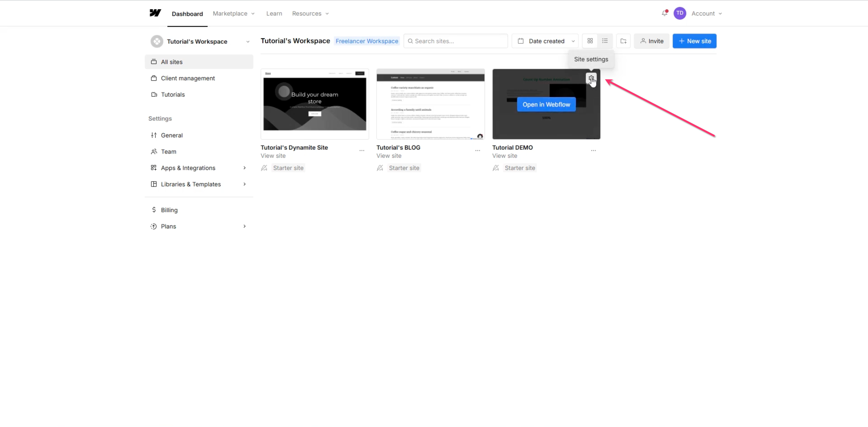This screenshot has height=427, width=868.
Task: Open Site settings gear on Tutorial DEMO
Action: click(x=591, y=78)
